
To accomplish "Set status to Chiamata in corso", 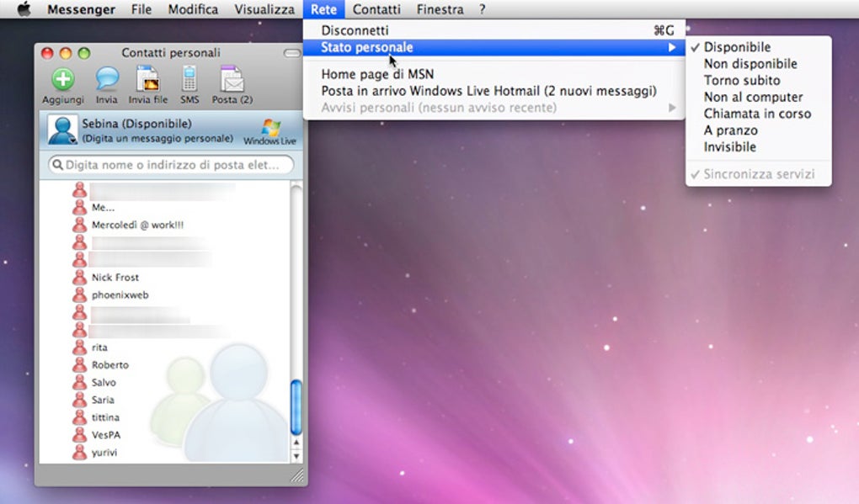I will point(757,114).
